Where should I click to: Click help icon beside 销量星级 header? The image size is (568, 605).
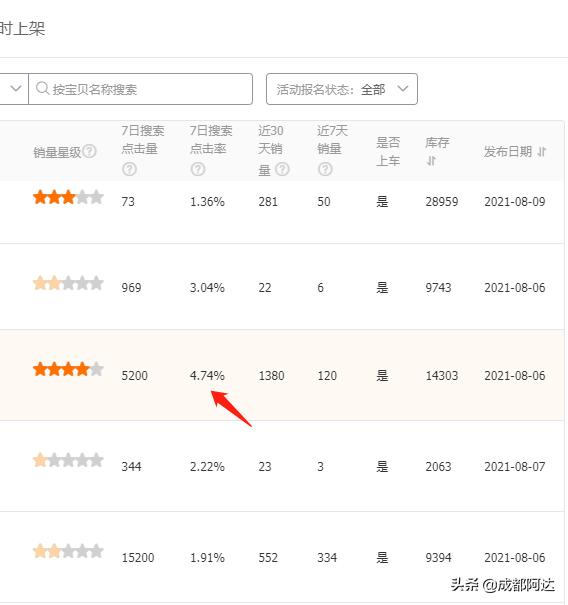click(x=90, y=151)
